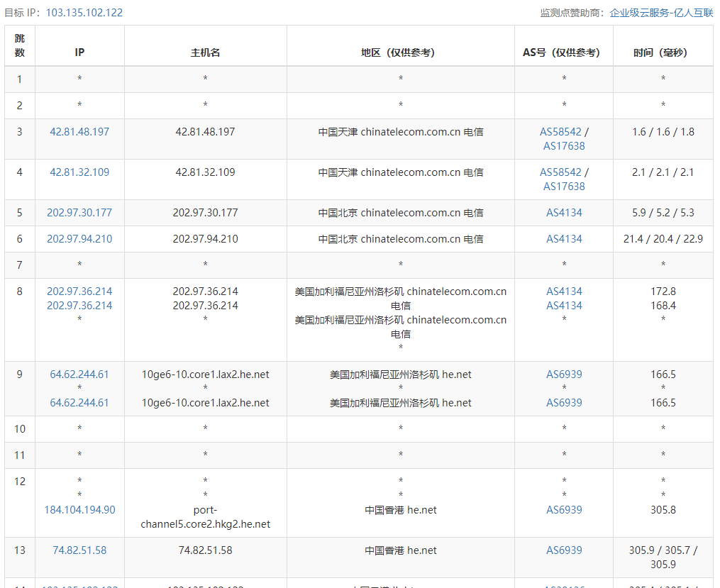Open IP link 42.81.48.197

click(79, 132)
